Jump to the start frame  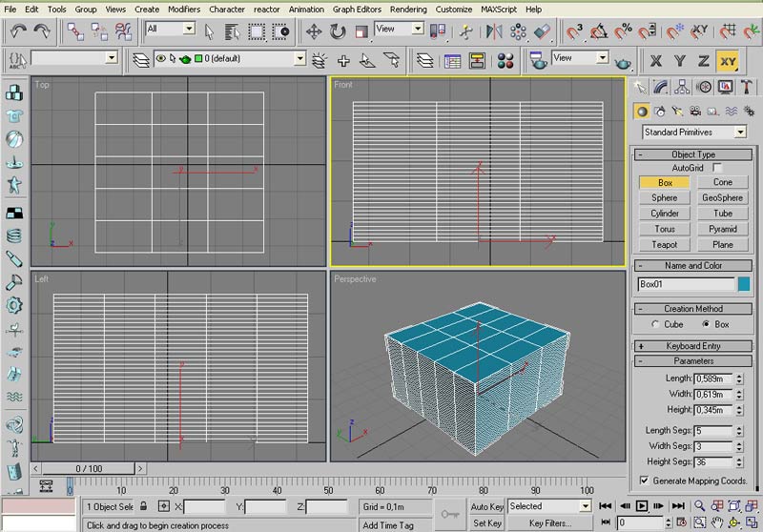click(x=606, y=506)
